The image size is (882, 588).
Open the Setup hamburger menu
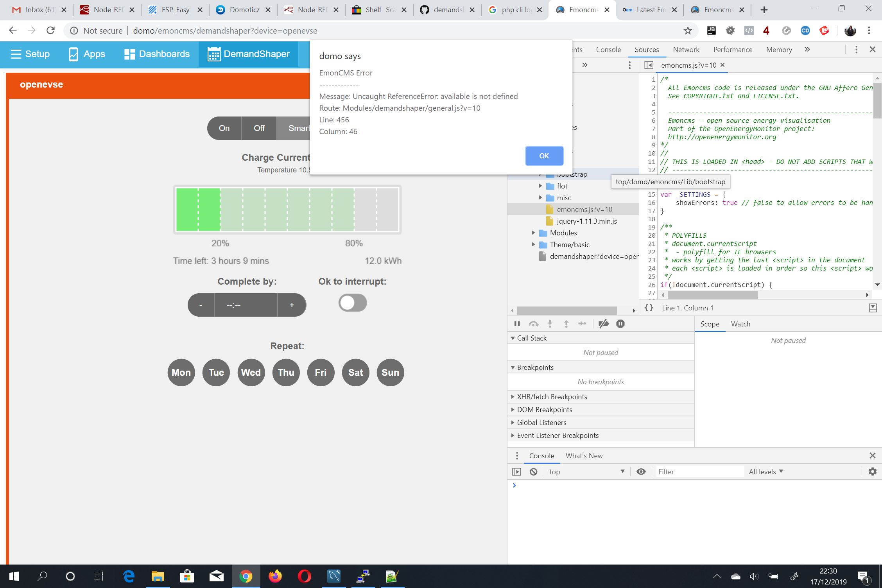[30, 54]
